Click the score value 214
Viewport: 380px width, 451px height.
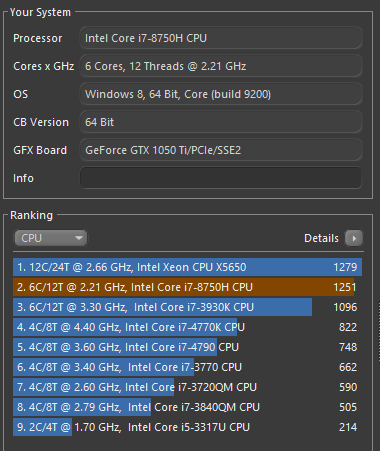348,427
